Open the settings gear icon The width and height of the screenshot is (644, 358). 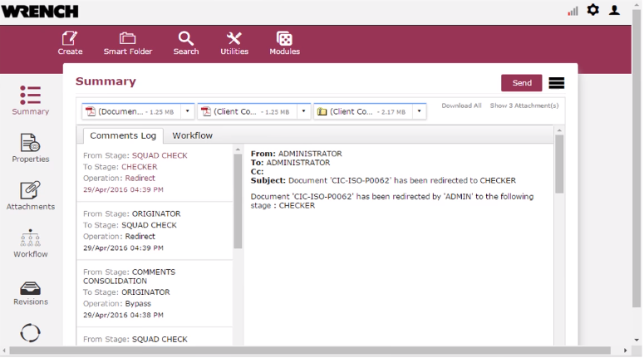[592, 10]
